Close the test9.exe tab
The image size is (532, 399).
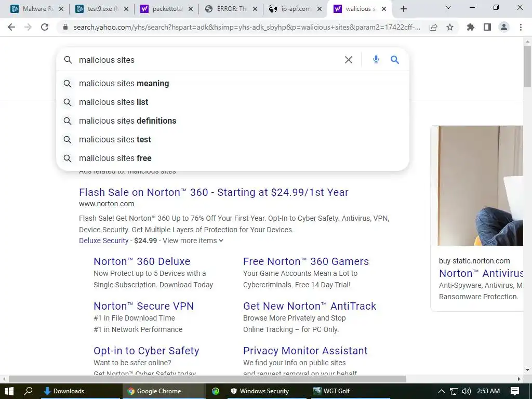[126, 9]
